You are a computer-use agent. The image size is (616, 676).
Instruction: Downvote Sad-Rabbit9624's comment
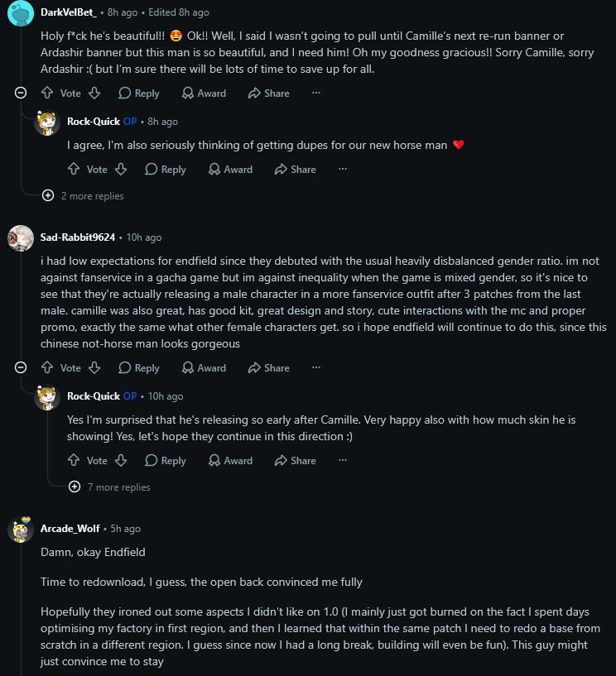(94, 367)
